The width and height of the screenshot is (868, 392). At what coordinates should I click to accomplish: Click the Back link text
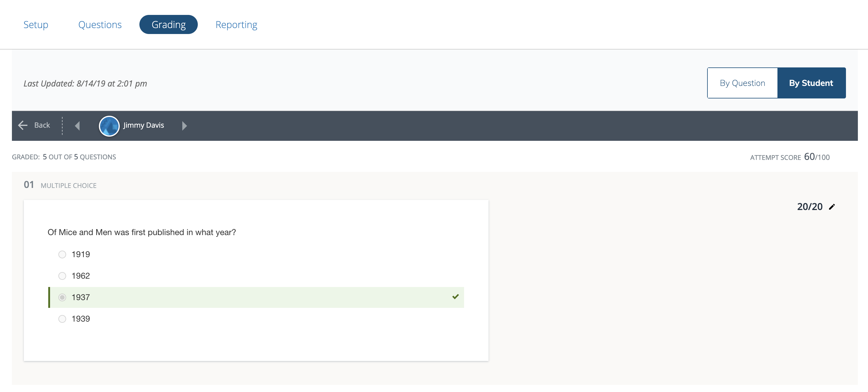click(42, 125)
